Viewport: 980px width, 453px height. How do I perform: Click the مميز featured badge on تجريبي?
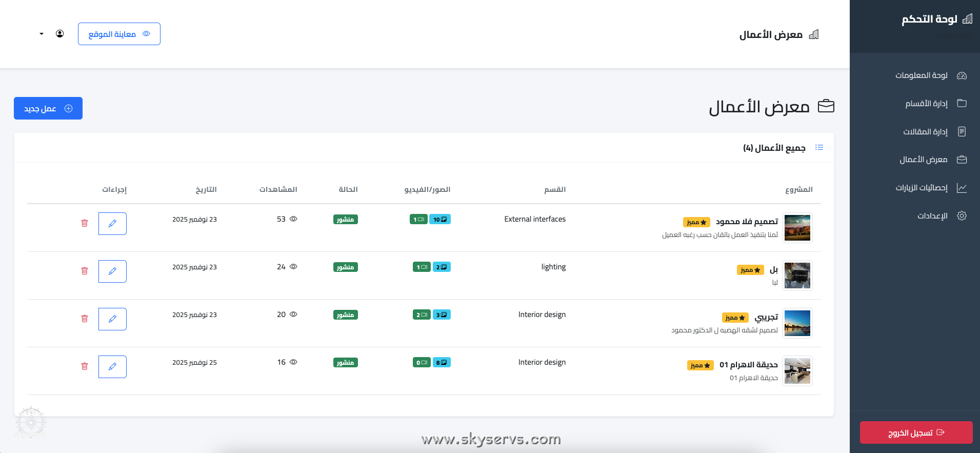(x=735, y=318)
